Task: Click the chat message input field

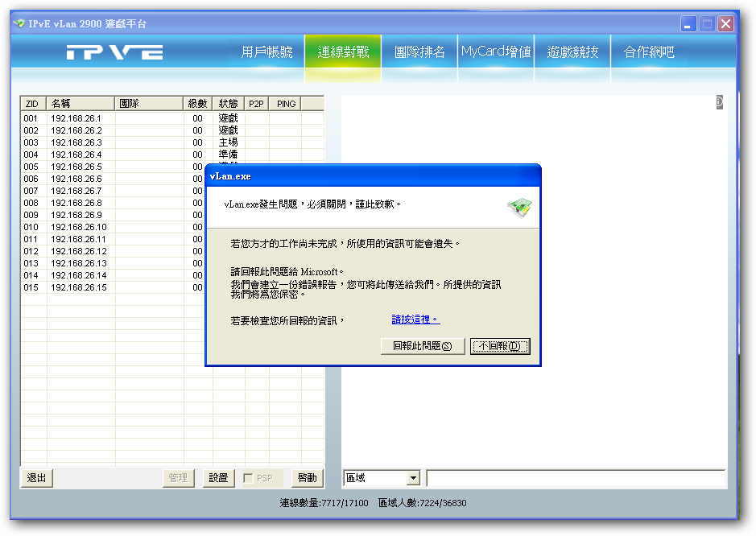Action: click(x=576, y=478)
